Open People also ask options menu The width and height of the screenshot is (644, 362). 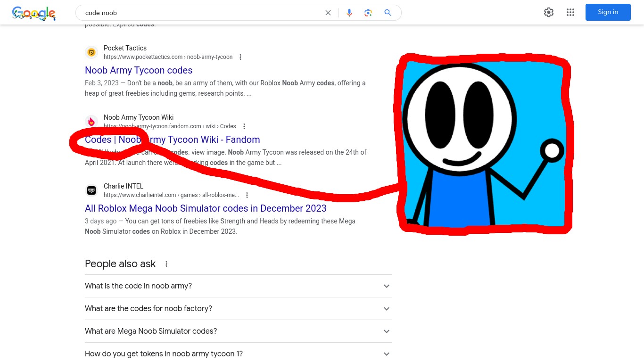pos(166,264)
